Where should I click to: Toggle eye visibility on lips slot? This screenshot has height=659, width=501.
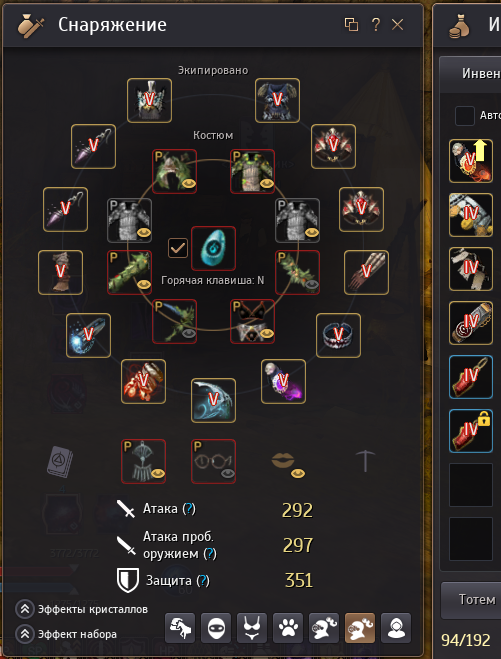coord(298,474)
